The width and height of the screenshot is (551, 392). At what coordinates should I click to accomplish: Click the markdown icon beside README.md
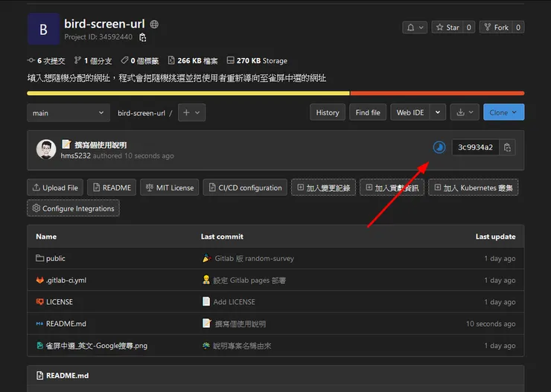[39, 324]
